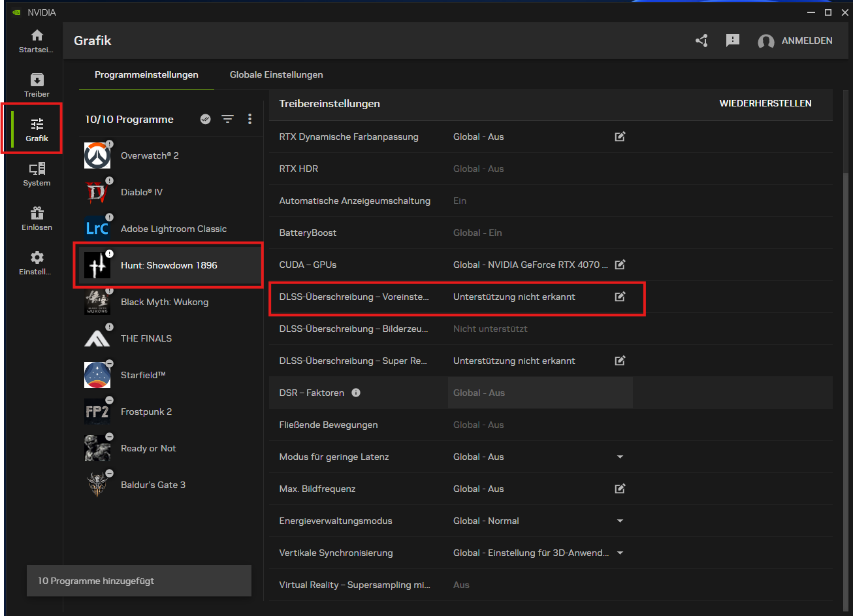Image resolution: width=853 pixels, height=616 pixels.
Task: Open the Startseite section in sidebar
Action: 37,41
